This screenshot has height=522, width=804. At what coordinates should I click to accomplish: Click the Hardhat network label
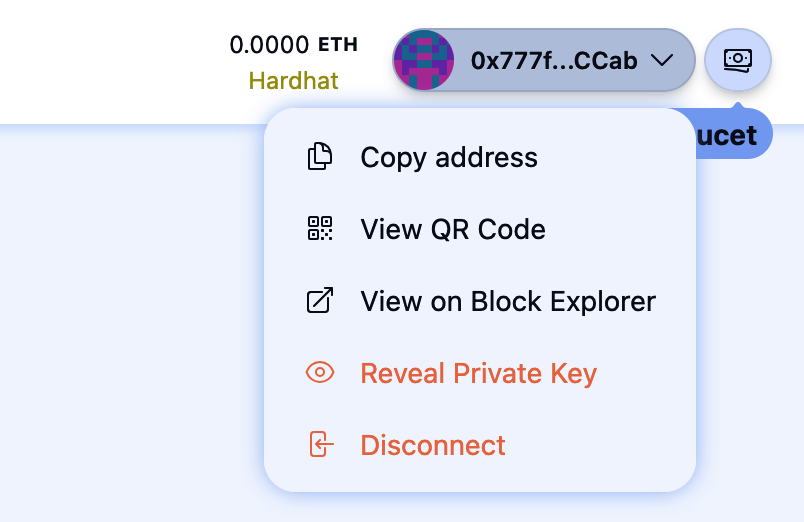tap(293, 81)
